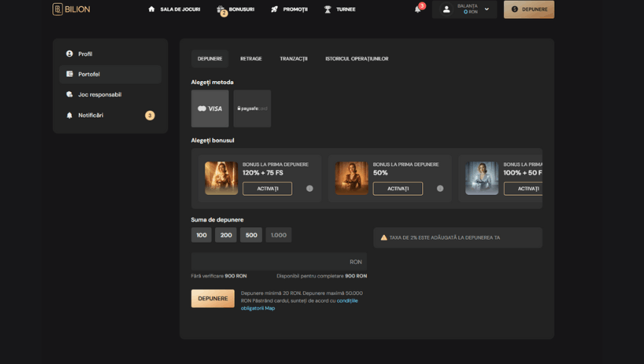Switch to Istoricul operațiunilor tab

coord(356,58)
